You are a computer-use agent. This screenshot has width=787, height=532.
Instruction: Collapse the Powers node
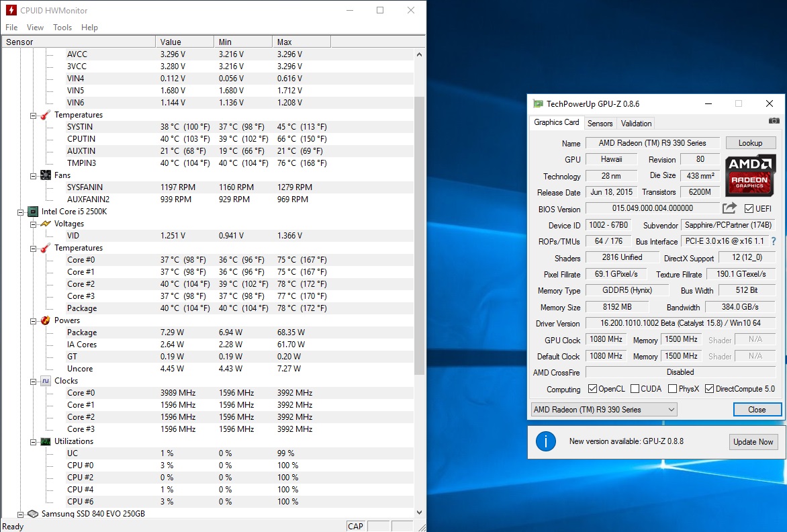click(x=33, y=320)
